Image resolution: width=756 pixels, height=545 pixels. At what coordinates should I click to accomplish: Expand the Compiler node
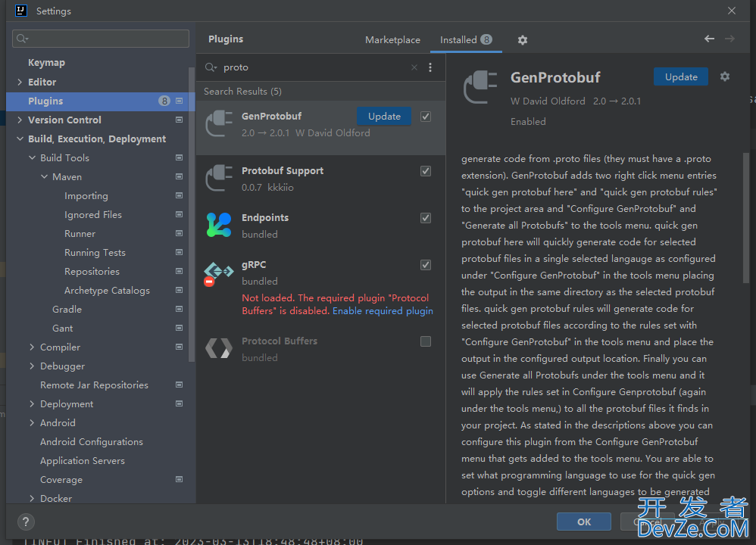[32, 347]
